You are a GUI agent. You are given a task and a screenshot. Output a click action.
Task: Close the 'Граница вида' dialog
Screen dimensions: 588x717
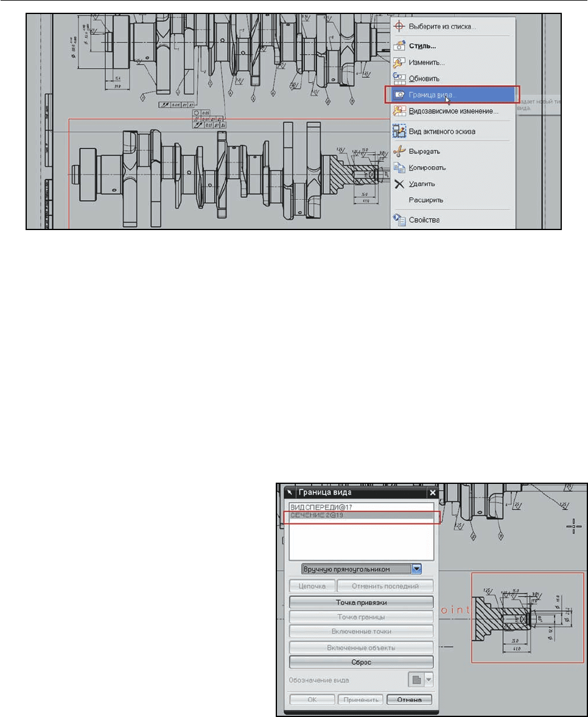tap(433, 492)
